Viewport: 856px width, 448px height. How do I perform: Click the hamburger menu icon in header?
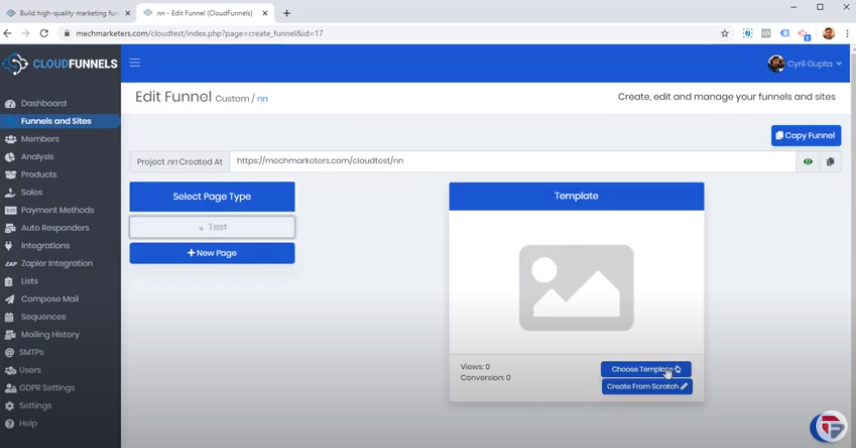click(135, 63)
